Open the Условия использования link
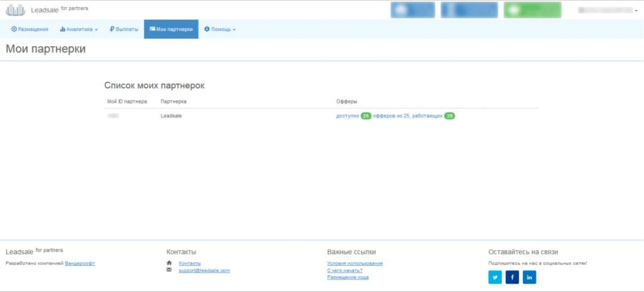This screenshot has width=644, height=292. click(x=355, y=263)
